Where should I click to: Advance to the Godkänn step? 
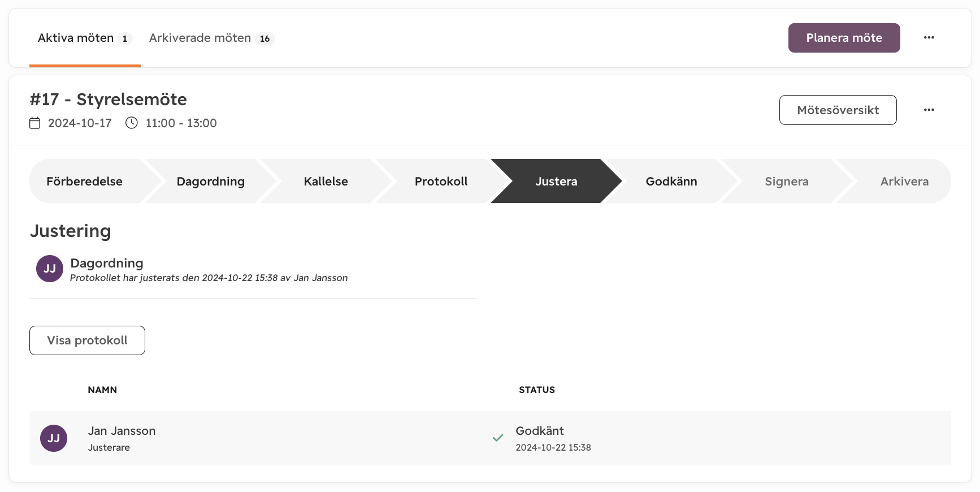671,181
